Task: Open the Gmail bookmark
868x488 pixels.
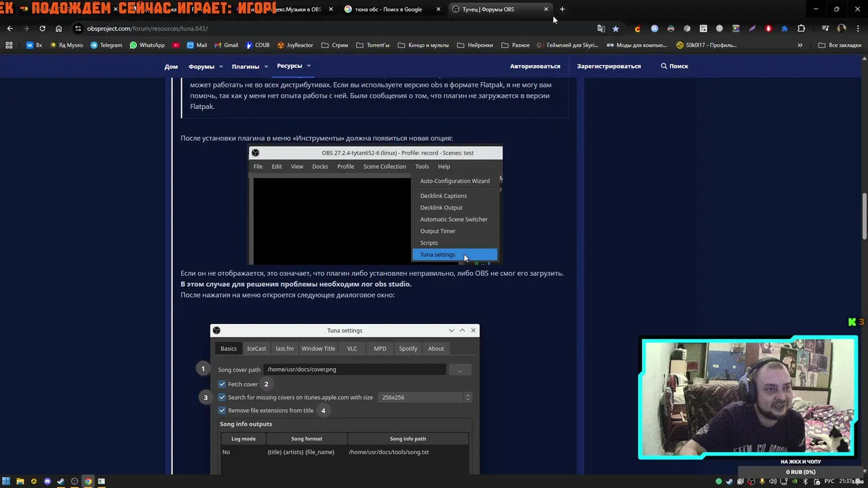Action: click(226, 45)
